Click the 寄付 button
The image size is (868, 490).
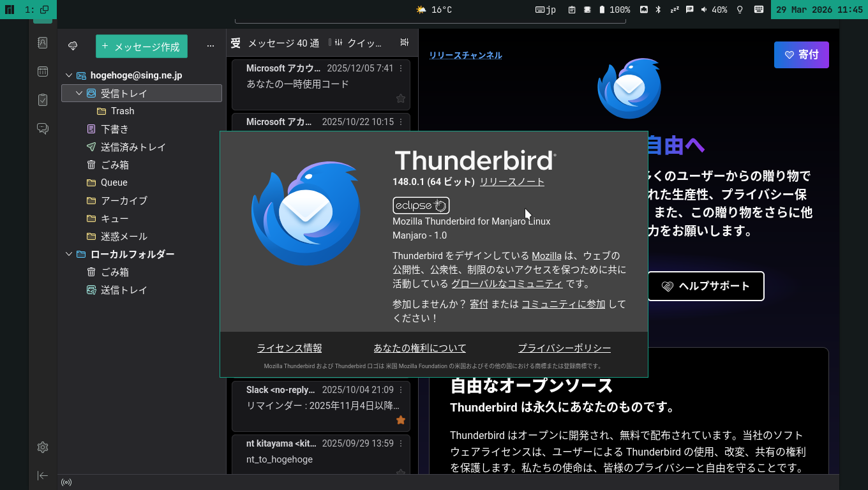[x=801, y=55]
